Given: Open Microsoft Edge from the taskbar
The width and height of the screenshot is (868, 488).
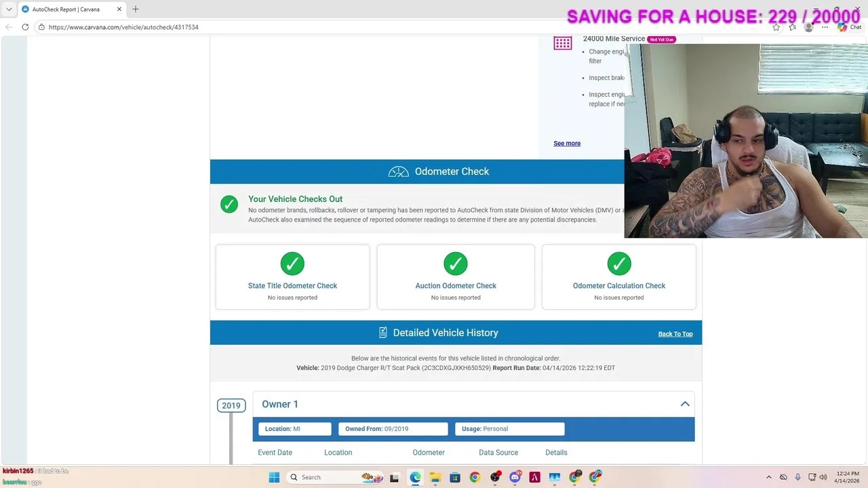Looking at the screenshot, I should [x=415, y=477].
